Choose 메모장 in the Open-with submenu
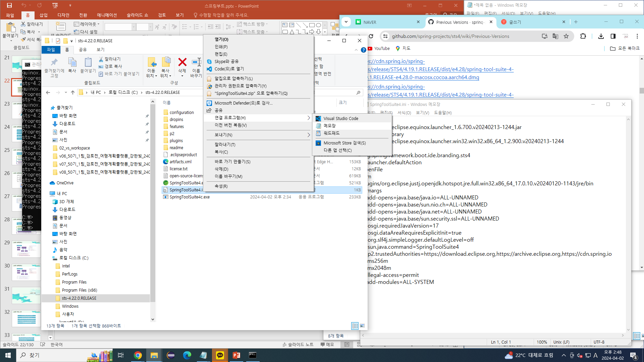 click(x=329, y=126)
